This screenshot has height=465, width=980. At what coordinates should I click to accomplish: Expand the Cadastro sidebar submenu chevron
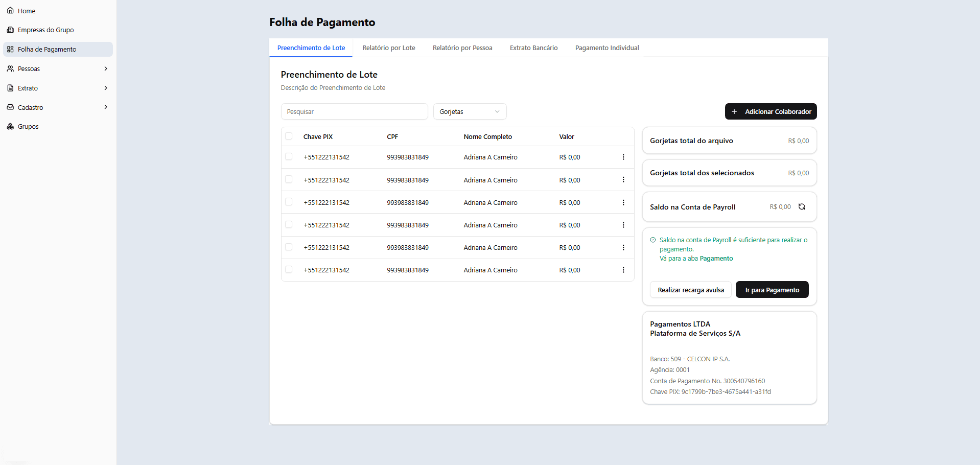[106, 107]
